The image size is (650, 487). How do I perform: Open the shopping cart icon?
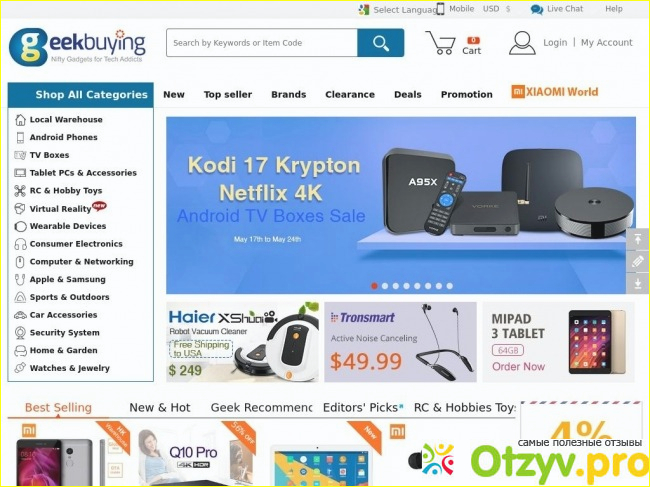(x=441, y=43)
